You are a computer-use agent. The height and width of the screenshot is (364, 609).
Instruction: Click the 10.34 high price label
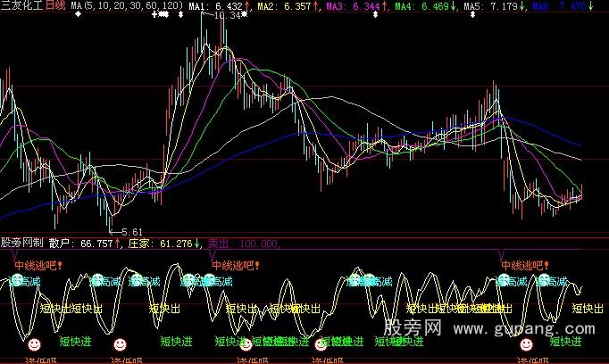pyautogui.click(x=227, y=16)
